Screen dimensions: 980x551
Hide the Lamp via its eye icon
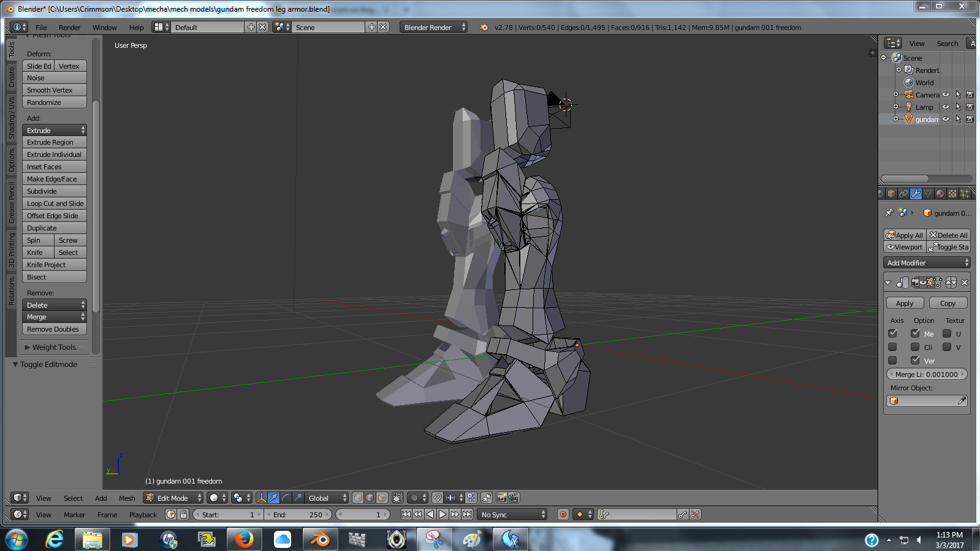pyautogui.click(x=946, y=107)
